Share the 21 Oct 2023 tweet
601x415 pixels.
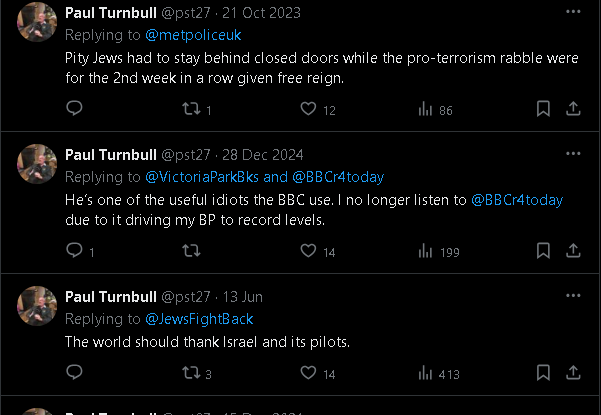coord(574,109)
